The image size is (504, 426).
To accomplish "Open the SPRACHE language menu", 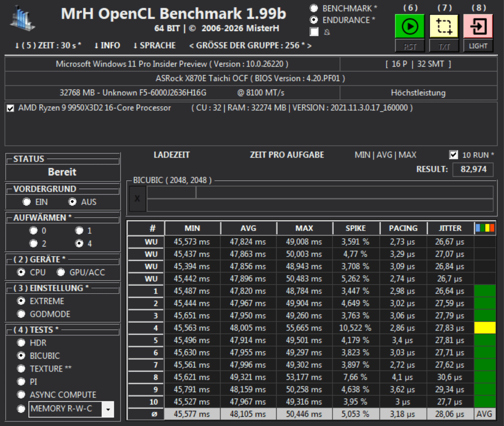I will pyautogui.click(x=154, y=46).
